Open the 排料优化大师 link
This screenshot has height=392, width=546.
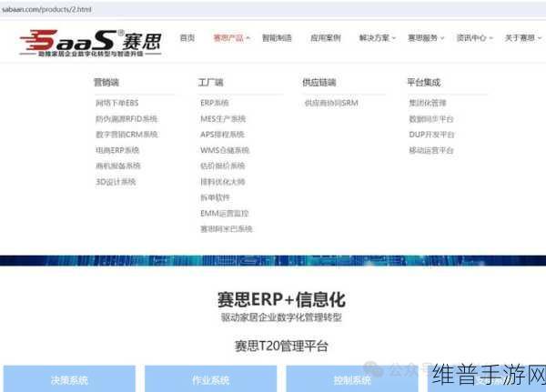click(x=223, y=182)
